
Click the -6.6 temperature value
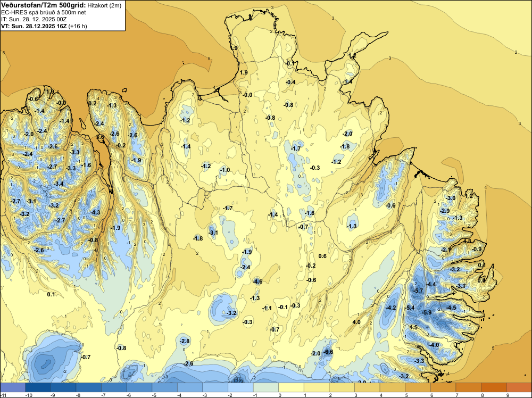[328, 352]
